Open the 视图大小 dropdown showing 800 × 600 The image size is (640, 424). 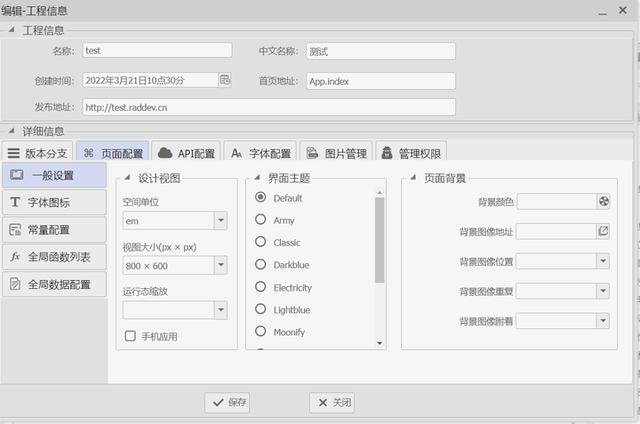click(x=220, y=265)
